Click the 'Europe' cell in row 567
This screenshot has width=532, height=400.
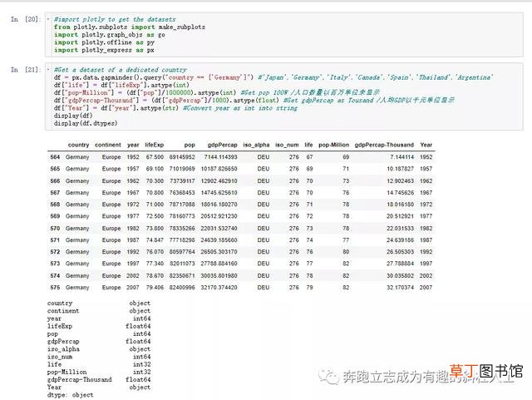pos(111,193)
